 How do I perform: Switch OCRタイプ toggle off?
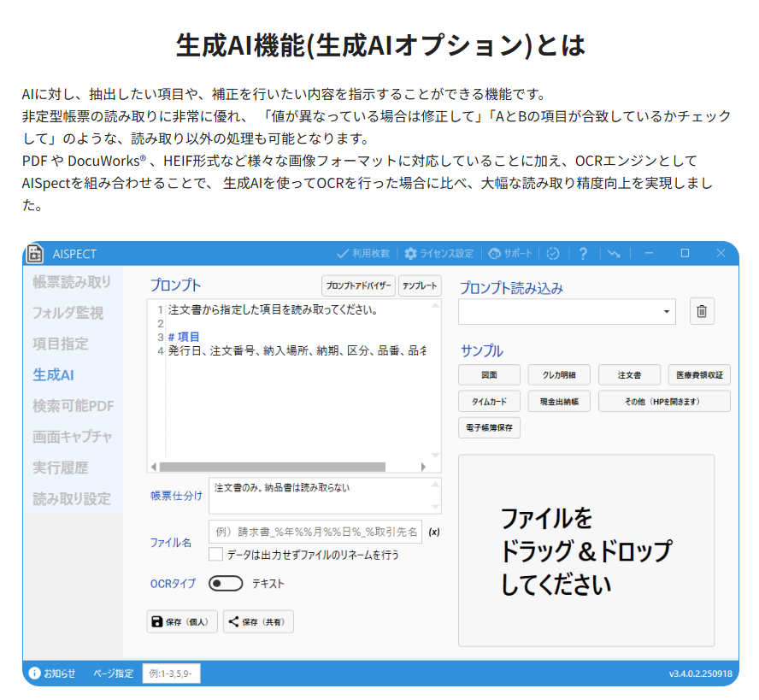(224, 583)
